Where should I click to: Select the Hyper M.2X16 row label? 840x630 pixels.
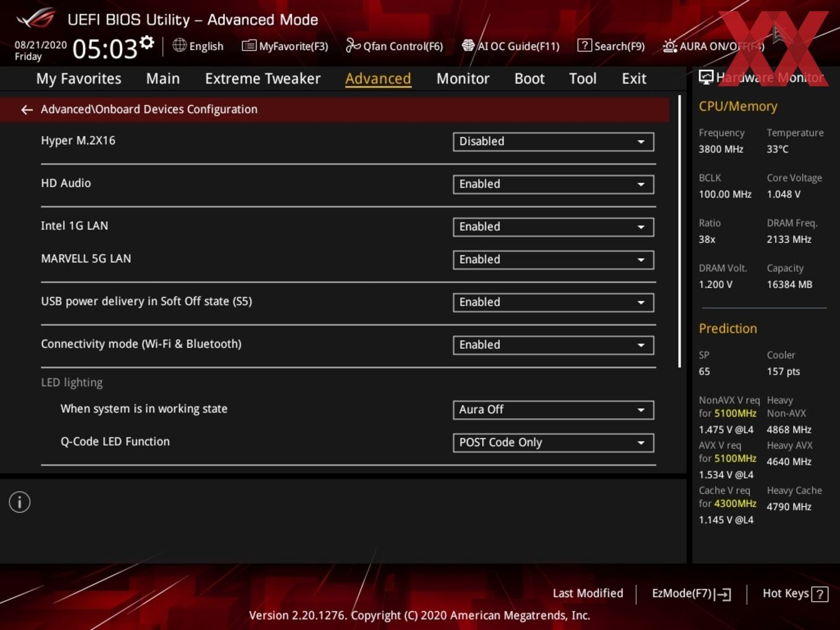pyautogui.click(x=78, y=140)
